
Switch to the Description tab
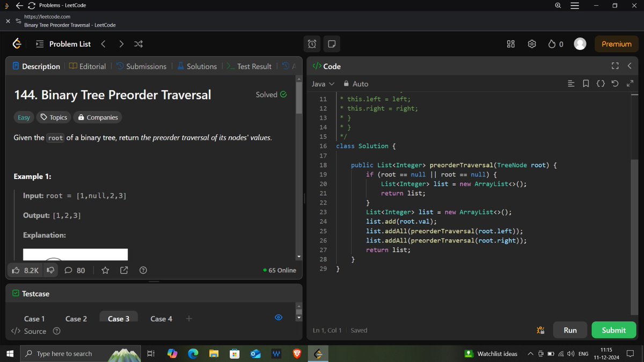tap(36, 67)
